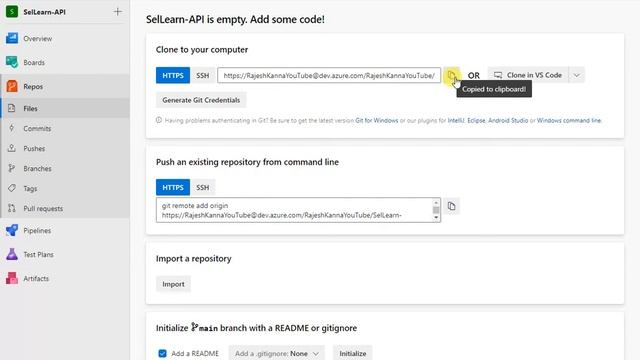Open the Add a .gitignore dropdown
This screenshot has height=360, width=640.
pyautogui.click(x=276, y=353)
